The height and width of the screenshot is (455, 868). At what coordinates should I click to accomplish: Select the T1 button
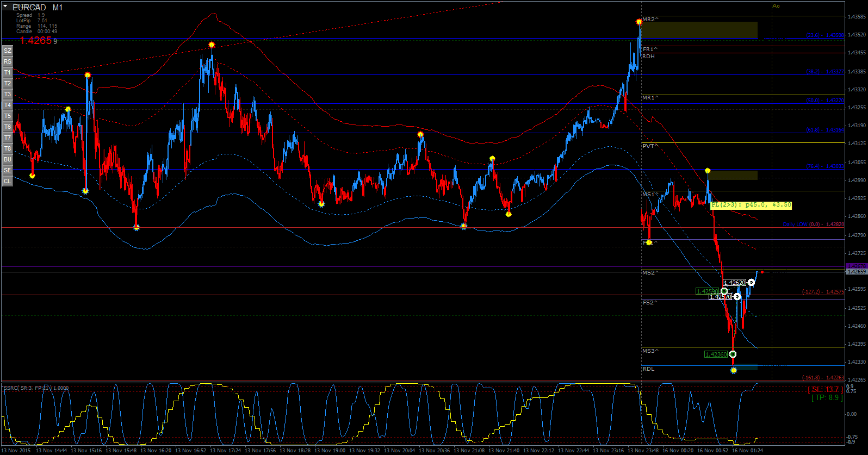click(8, 72)
